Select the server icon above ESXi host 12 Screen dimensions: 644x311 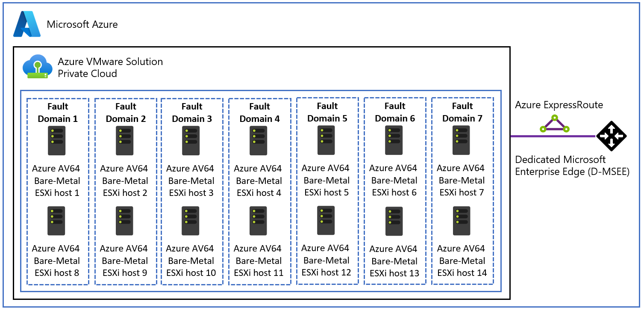[326, 220]
